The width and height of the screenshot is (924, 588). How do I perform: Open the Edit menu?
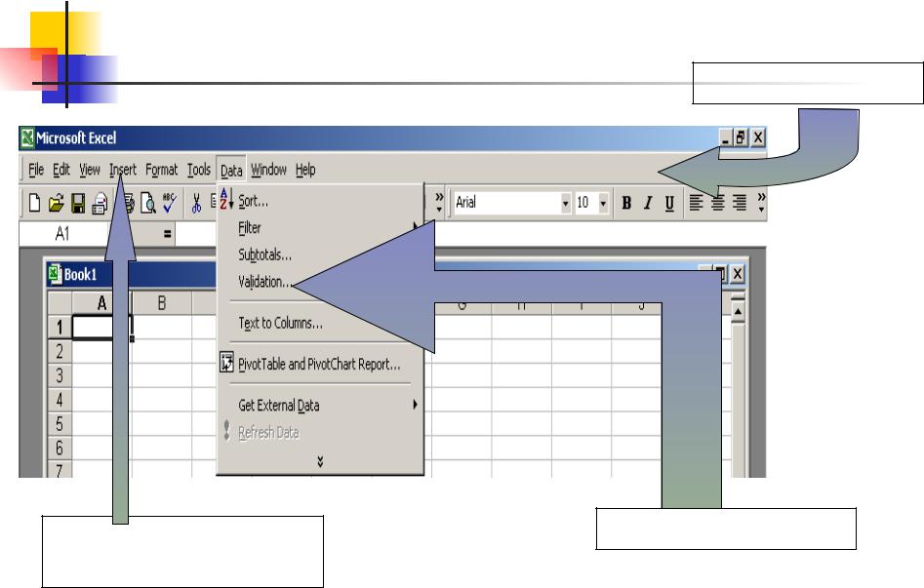(x=61, y=171)
